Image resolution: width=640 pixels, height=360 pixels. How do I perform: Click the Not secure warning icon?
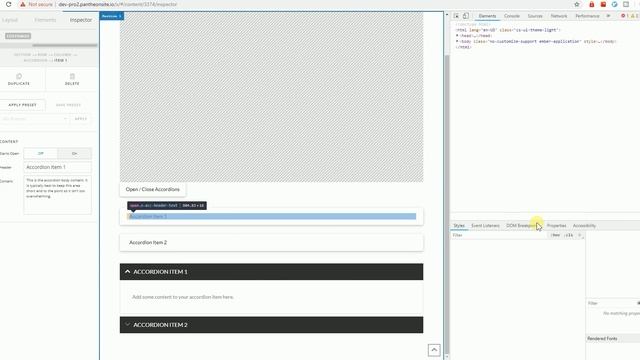point(22,4)
